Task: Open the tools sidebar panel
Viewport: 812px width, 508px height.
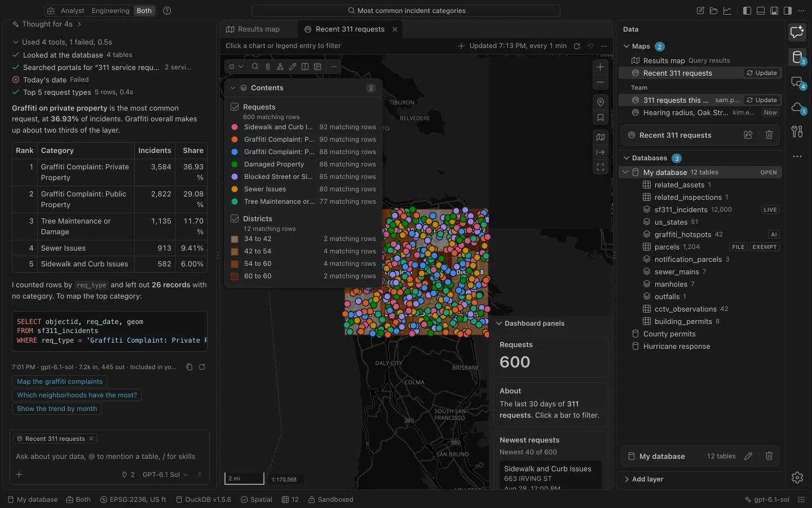Action: pos(797,132)
